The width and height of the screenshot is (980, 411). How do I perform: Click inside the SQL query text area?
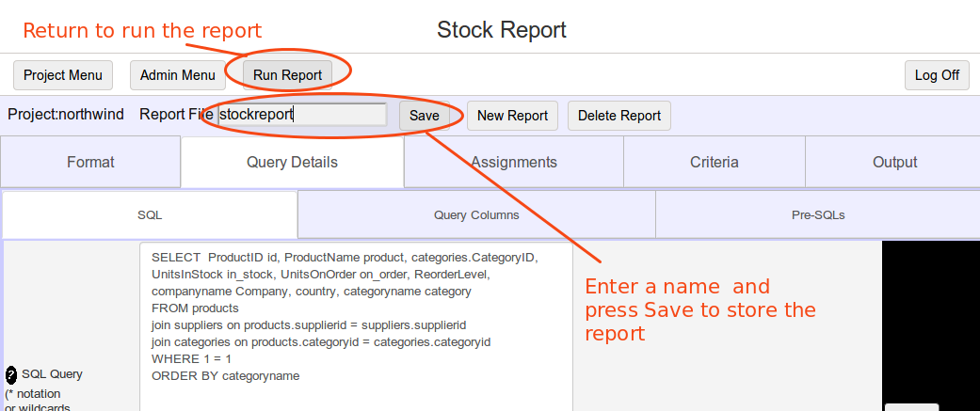pyautogui.click(x=356, y=326)
